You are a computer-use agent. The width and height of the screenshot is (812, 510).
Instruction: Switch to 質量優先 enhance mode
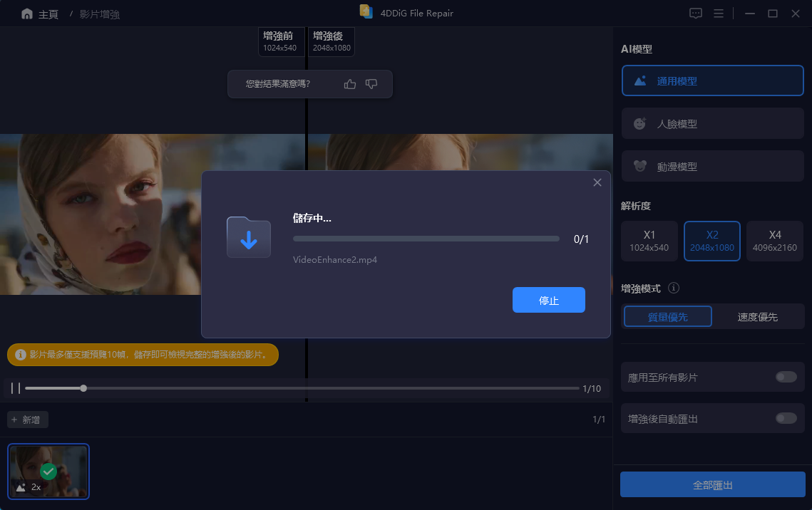click(667, 316)
